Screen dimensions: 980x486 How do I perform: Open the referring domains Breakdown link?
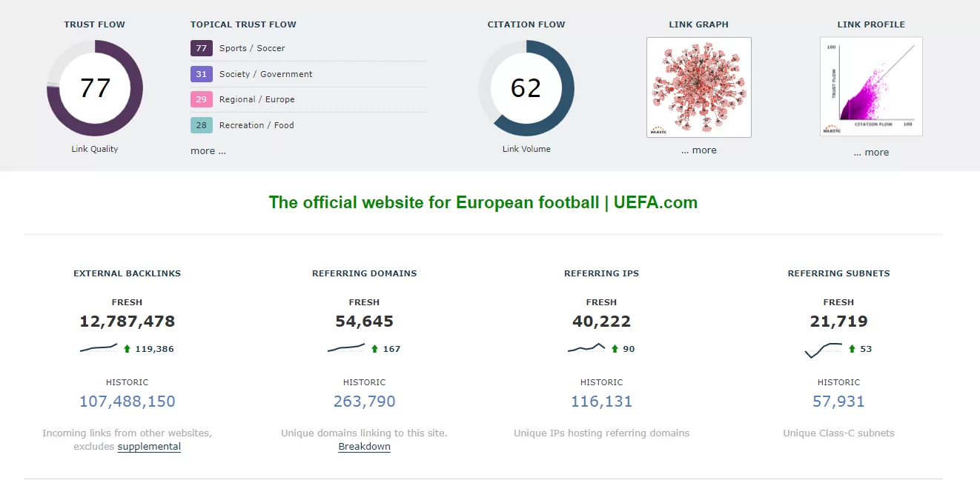(364, 447)
